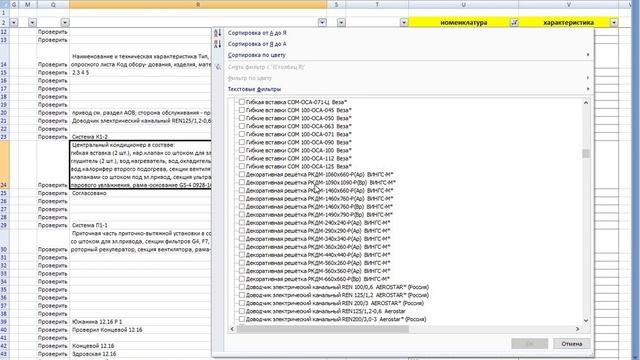Check Доводчик канальный REN 200/3 AEROSTAR box
Screen dimensions: 640x360
pyautogui.click(x=242, y=303)
